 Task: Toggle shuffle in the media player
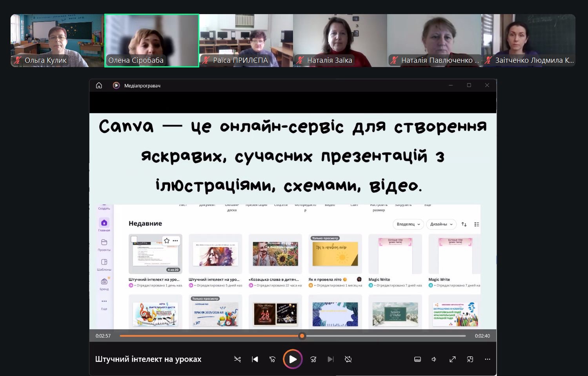pyautogui.click(x=237, y=359)
